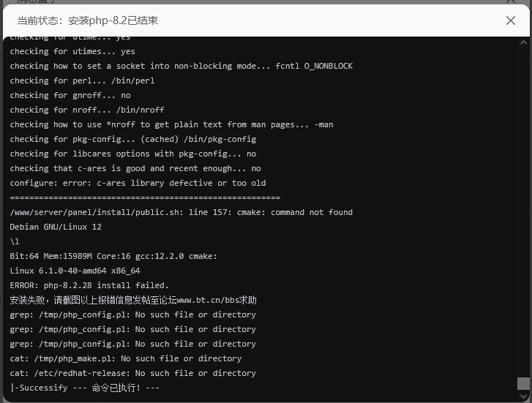
Task: Click 'checking for libcares options with pkg-config' line
Action: coord(133,154)
